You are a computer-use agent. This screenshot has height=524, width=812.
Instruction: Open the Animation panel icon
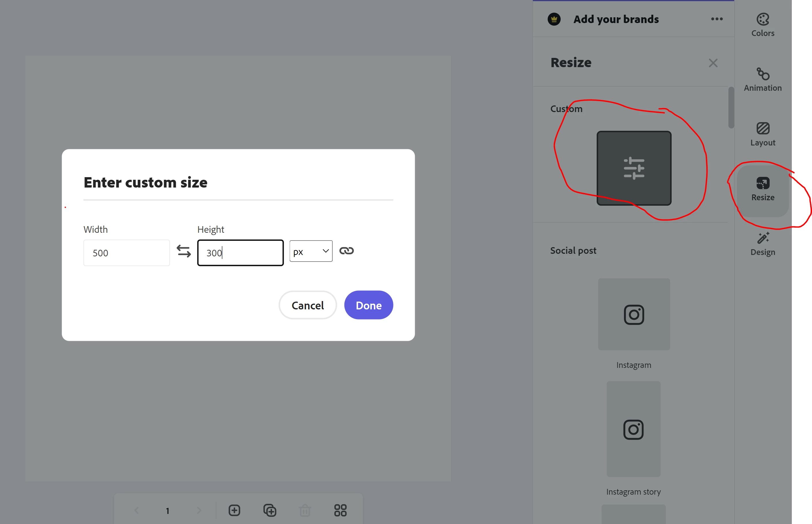click(x=762, y=74)
